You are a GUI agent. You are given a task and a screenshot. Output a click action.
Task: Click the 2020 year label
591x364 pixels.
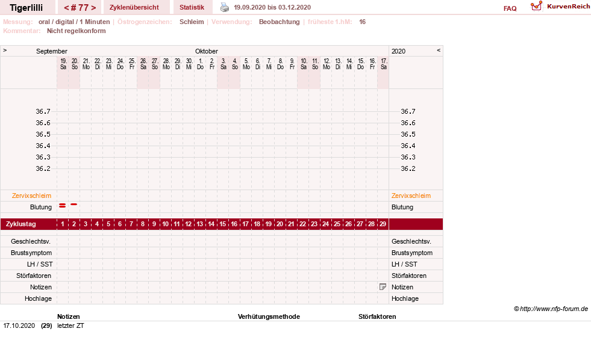[398, 51]
